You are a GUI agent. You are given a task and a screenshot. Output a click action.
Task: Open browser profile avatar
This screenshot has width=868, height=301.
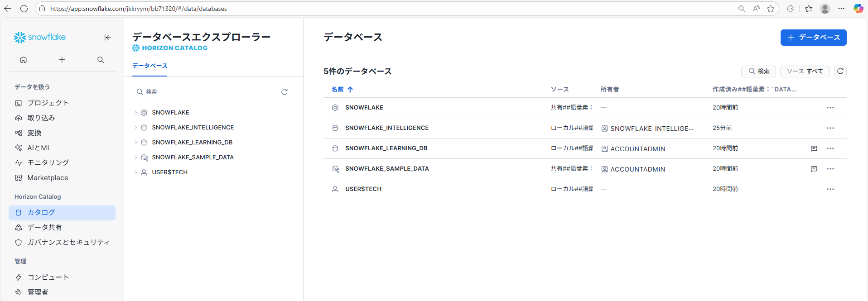pyautogui.click(x=825, y=9)
